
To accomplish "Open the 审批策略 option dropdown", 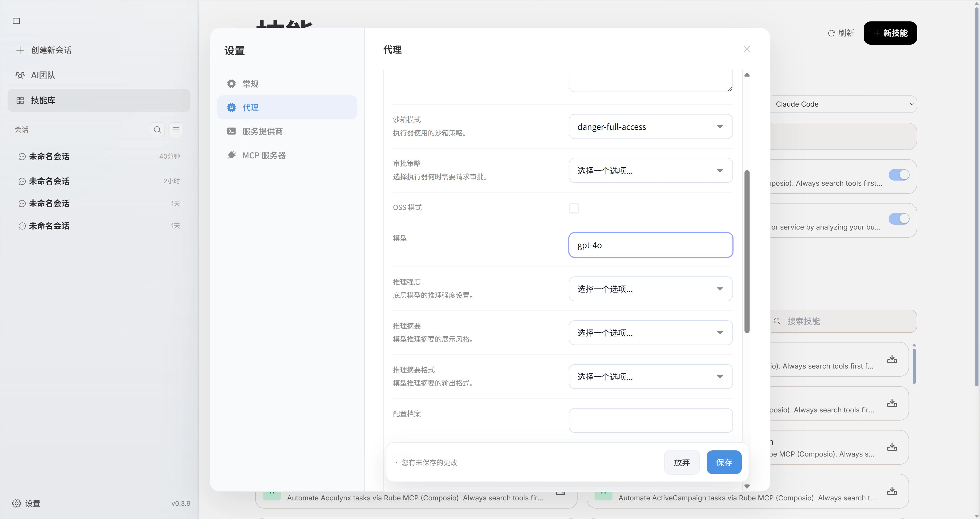I will tap(650, 170).
